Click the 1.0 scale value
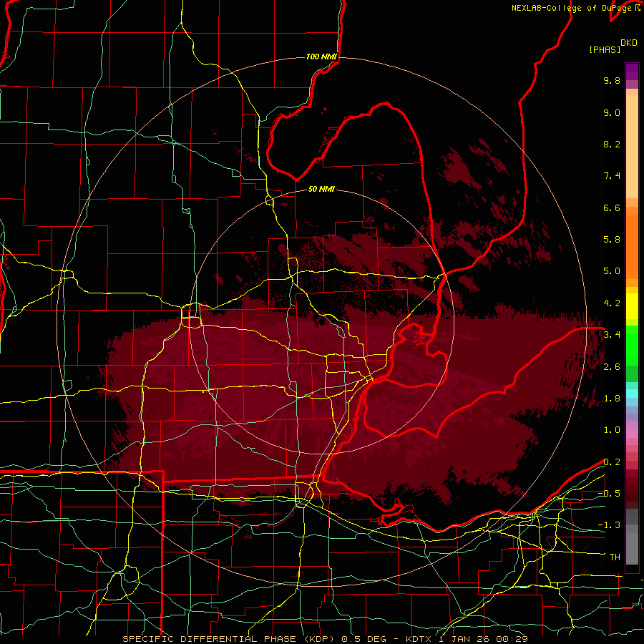Image resolution: width=644 pixels, height=644 pixels. point(612,430)
